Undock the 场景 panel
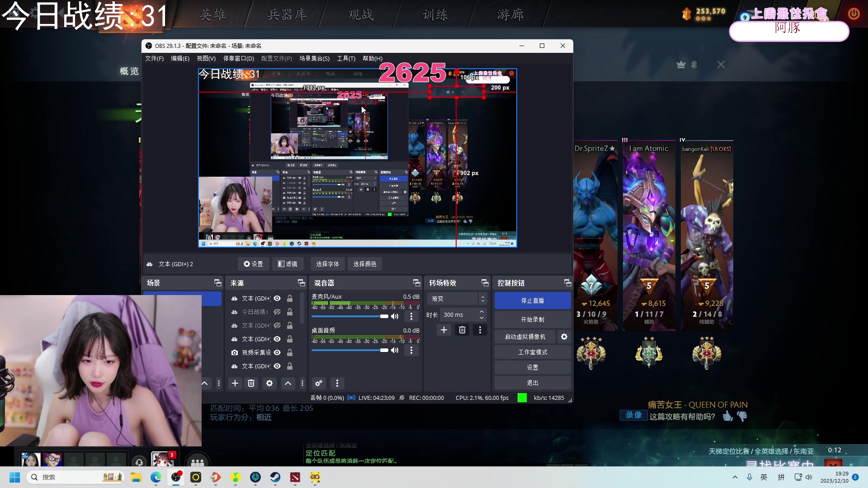This screenshot has height=488, width=868. (x=218, y=283)
